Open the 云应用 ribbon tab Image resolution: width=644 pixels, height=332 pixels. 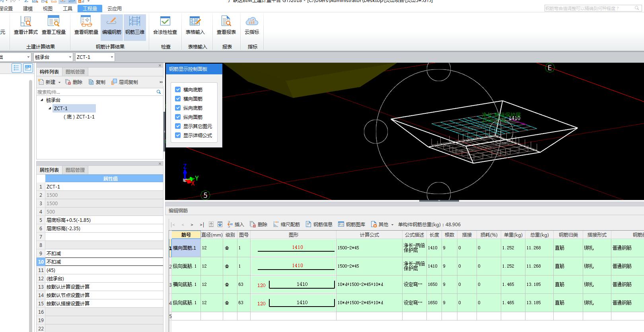[115, 8]
